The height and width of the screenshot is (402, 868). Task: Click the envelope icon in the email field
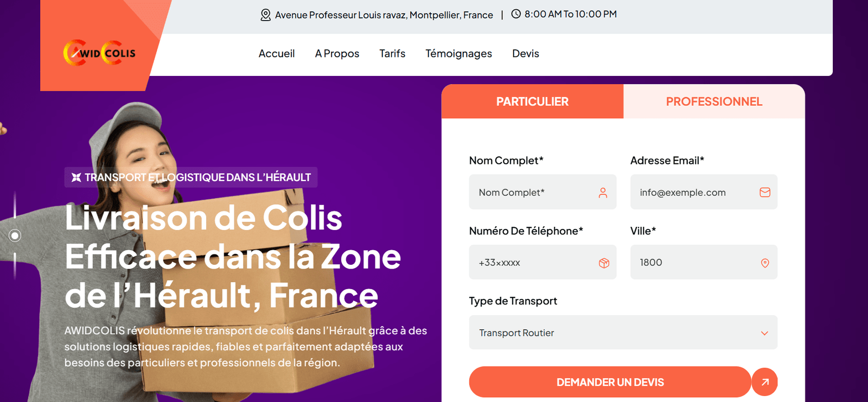(x=765, y=192)
